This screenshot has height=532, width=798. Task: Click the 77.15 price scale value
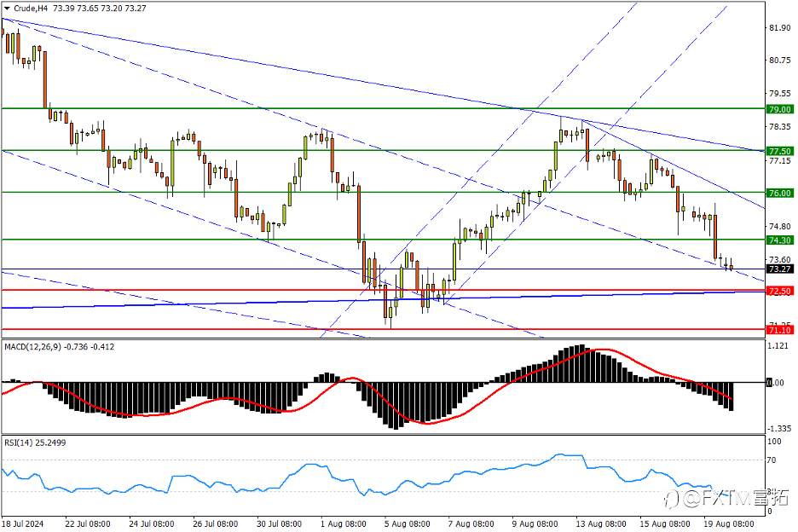pyautogui.click(x=780, y=160)
